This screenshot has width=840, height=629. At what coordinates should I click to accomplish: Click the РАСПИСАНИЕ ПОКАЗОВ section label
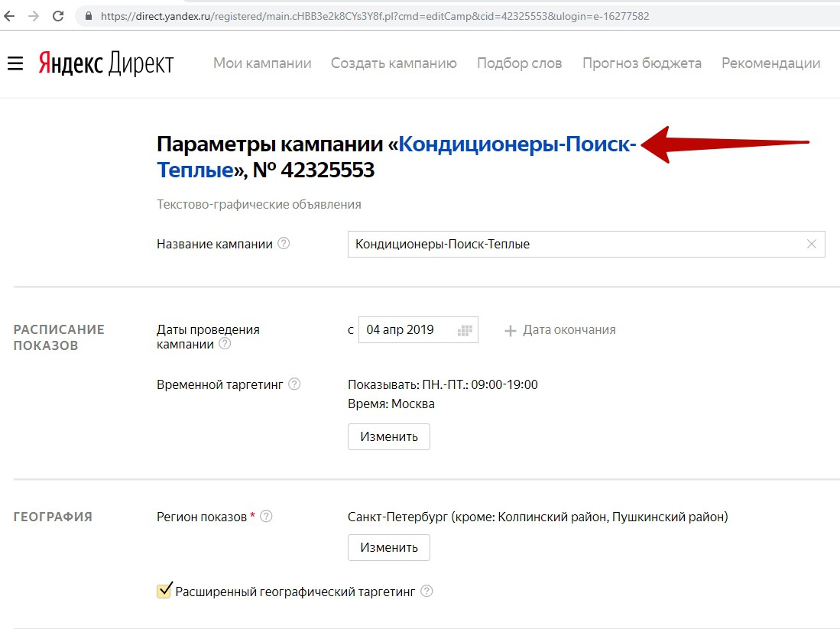[59, 338]
